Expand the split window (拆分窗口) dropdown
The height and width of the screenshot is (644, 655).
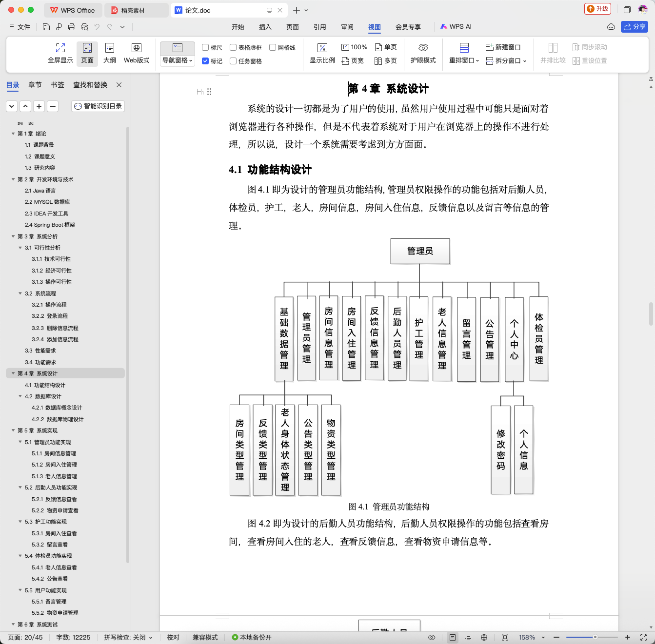pyautogui.click(x=506, y=61)
